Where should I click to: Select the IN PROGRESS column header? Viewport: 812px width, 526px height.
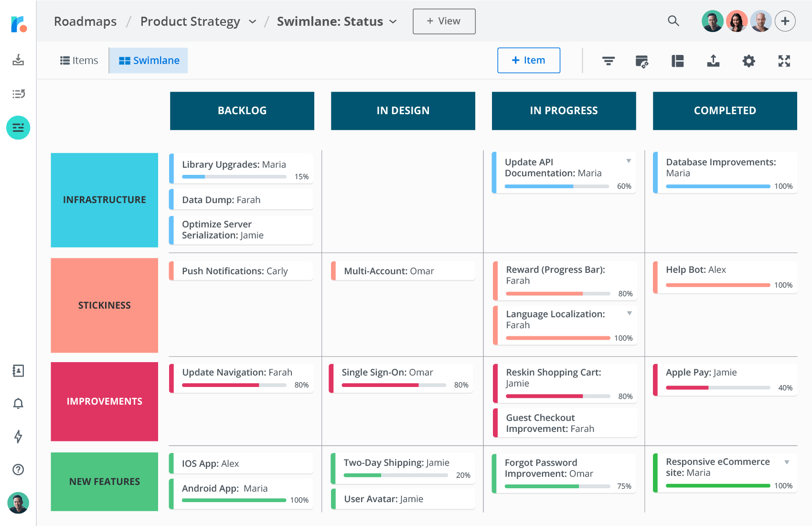(564, 111)
